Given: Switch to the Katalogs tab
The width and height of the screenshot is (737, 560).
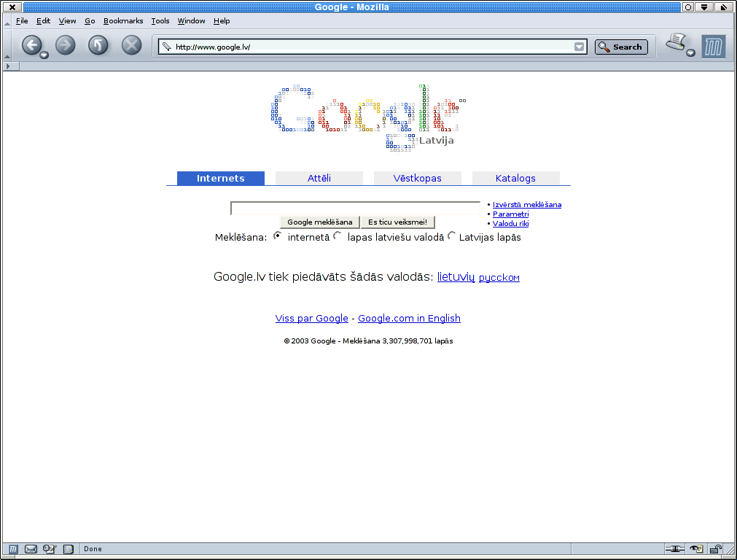Looking at the screenshot, I should pos(515,178).
